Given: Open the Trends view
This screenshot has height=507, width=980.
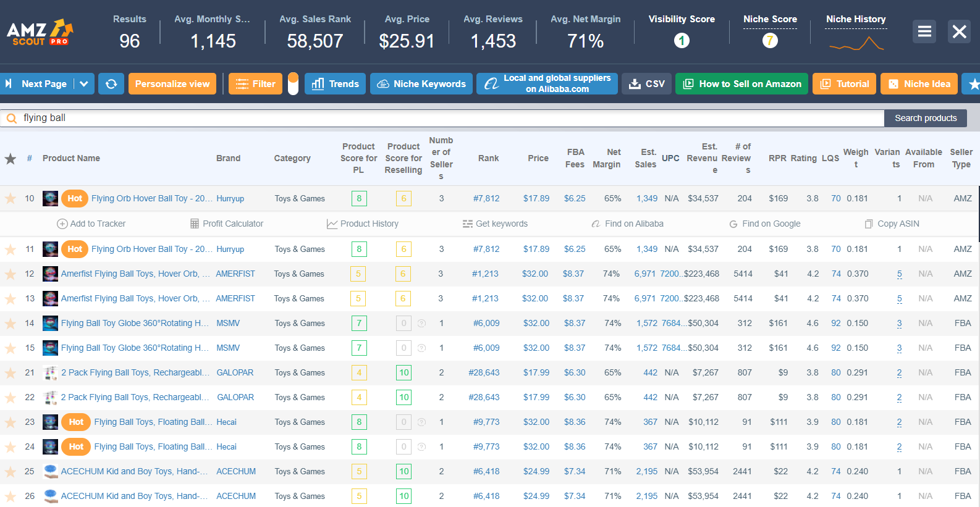Looking at the screenshot, I should (x=336, y=84).
